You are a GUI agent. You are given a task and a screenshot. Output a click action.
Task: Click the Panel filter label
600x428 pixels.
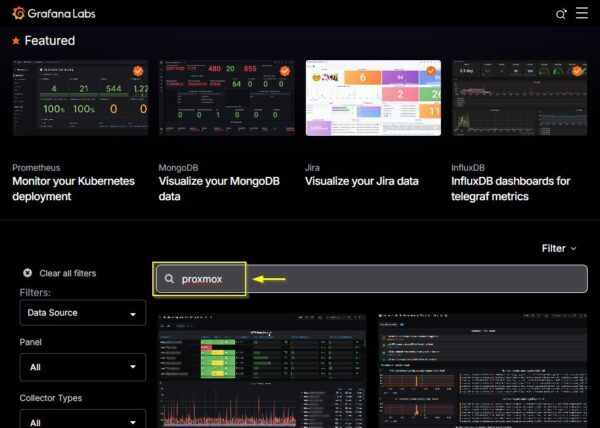(31, 342)
